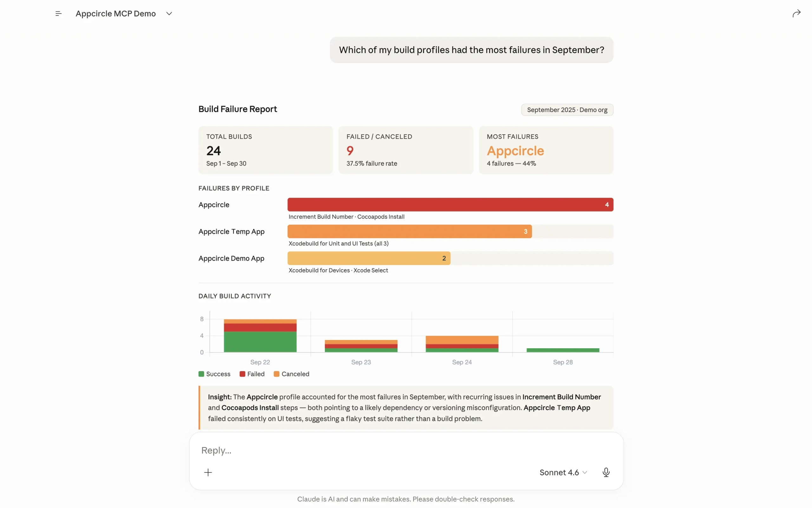Click the Total Builds 24 card
The image size is (812, 508).
(266, 150)
